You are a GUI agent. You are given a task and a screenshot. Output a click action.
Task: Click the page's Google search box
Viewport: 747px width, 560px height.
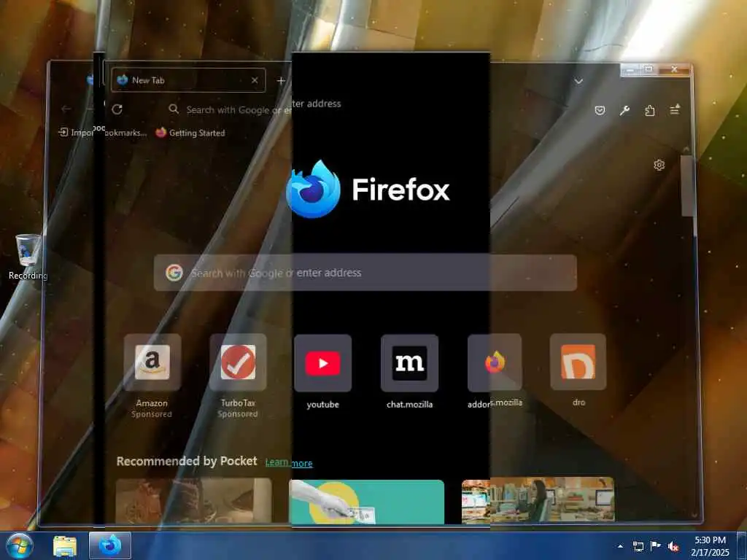(x=365, y=273)
